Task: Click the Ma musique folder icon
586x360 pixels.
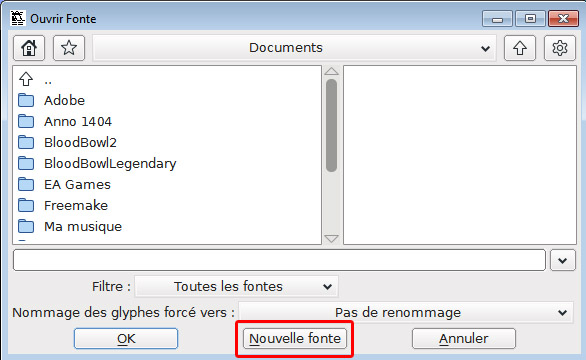Action: [x=26, y=226]
